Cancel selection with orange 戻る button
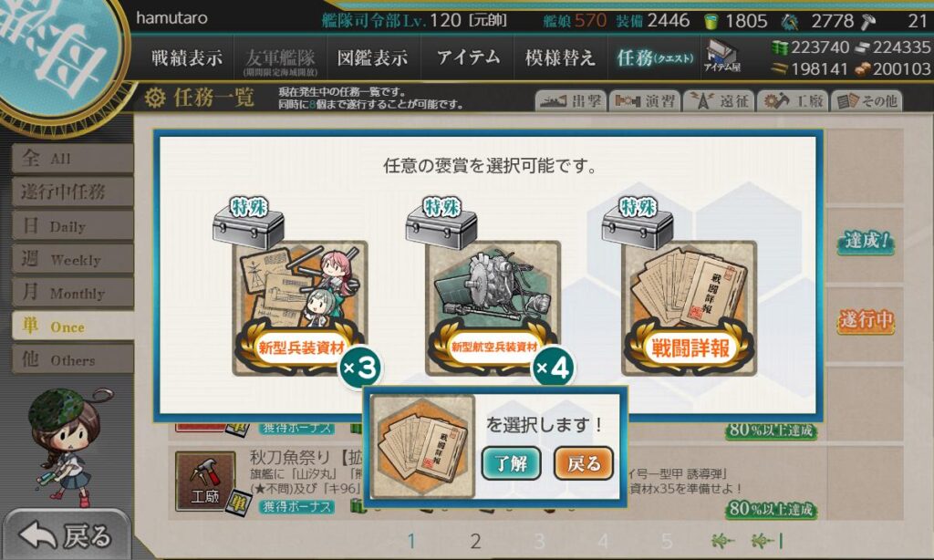 pyautogui.click(x=583, y=463)
